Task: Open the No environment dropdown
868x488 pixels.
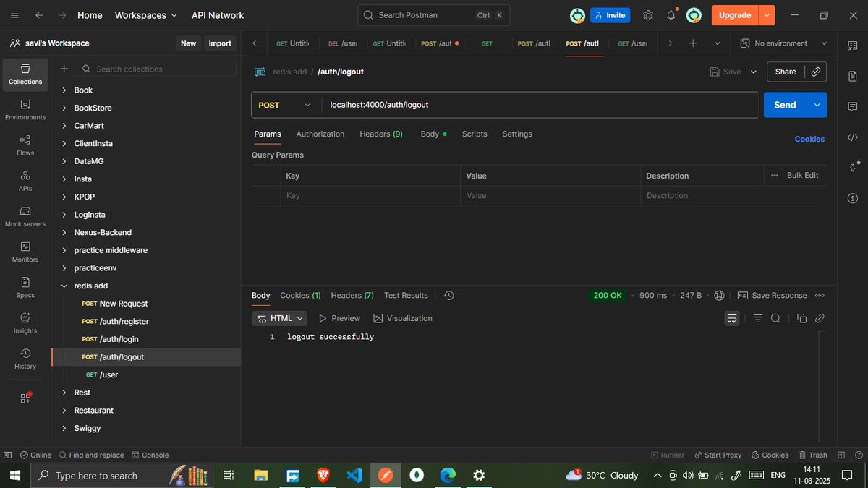Action: [783, 43]
